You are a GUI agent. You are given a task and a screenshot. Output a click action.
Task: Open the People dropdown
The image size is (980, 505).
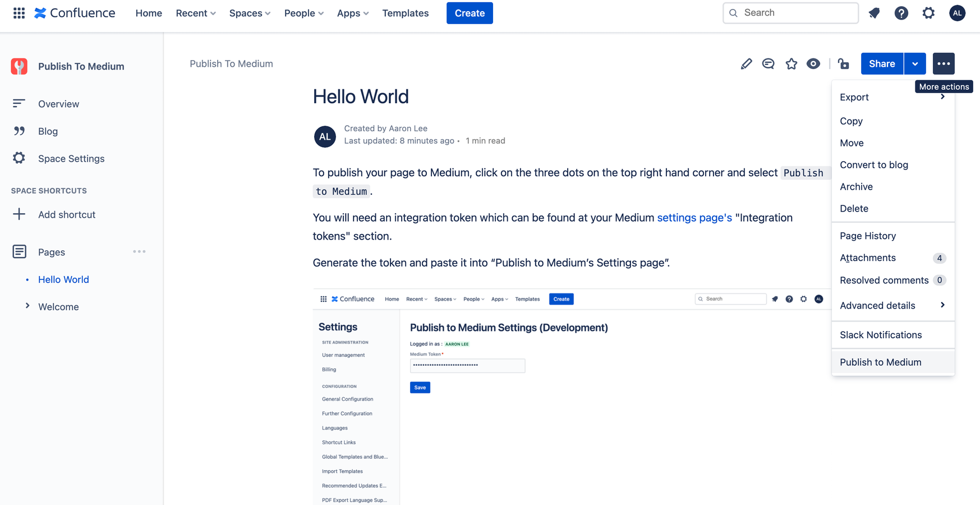tap(303, 13)
